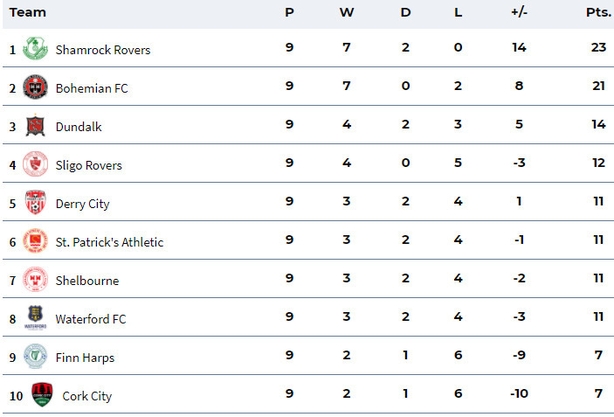Open the Cork City team name link
Viewport: 614px width, 417px height.
(87, 396)
